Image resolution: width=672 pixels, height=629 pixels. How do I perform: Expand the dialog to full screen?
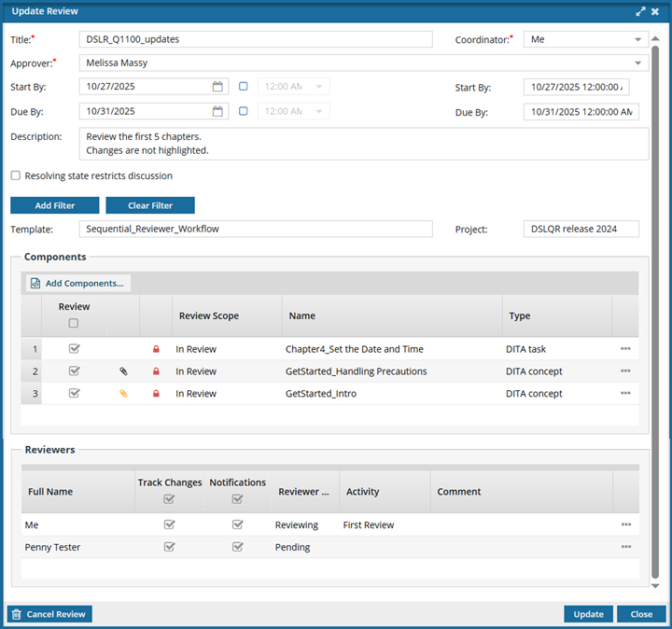tap(640, 11)
